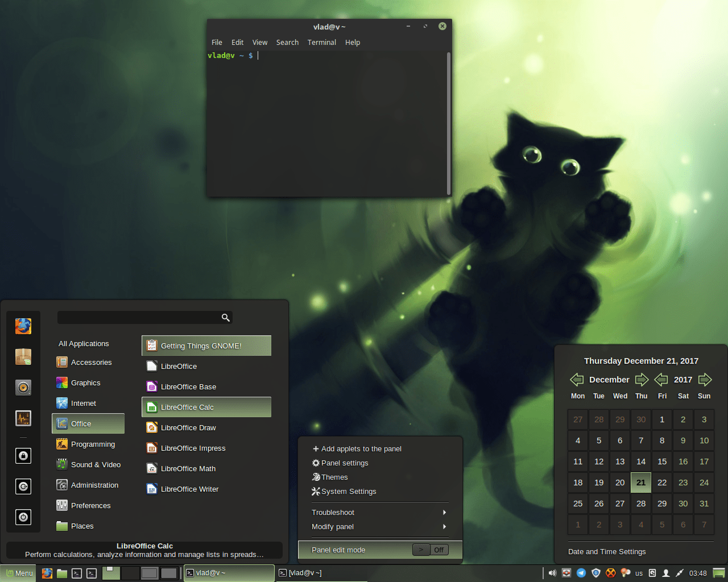Open the terminal's Search menu
The image size is (728, 582).
(x=287, y=43)
